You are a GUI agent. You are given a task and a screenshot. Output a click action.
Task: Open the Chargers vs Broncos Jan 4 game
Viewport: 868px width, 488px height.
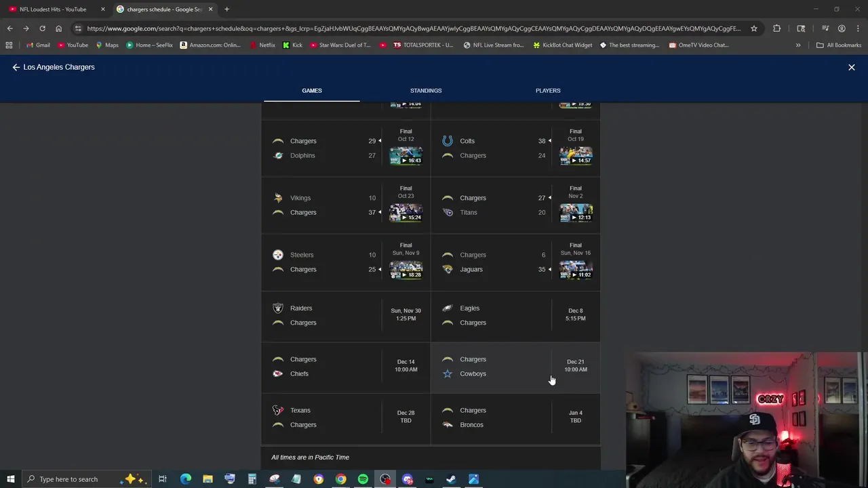coord(515,418)
